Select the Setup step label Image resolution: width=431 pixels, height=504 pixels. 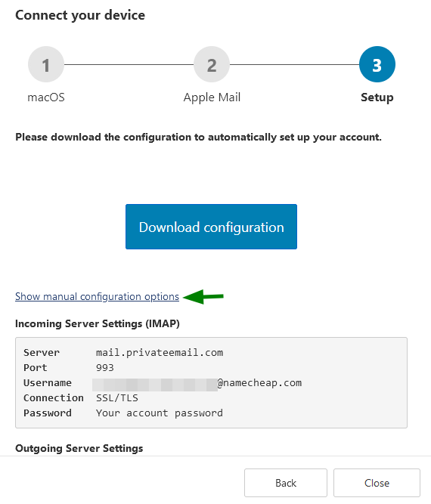point(377,97)
